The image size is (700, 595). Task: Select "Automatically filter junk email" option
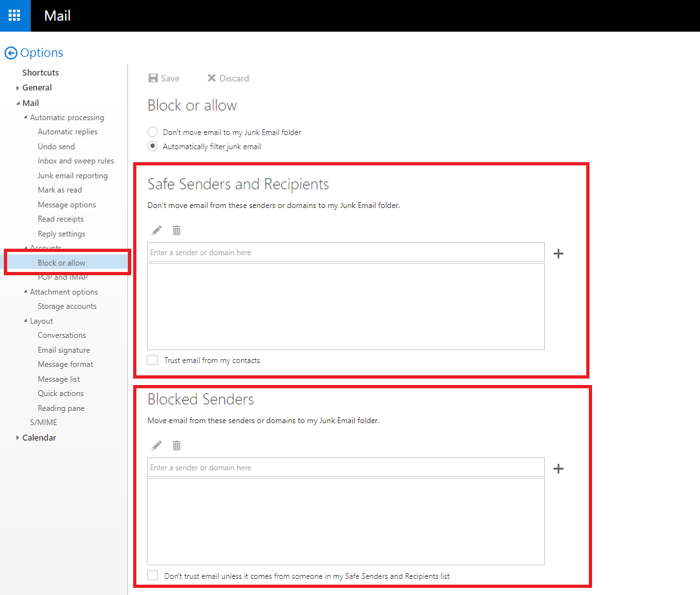click(153, 147)
